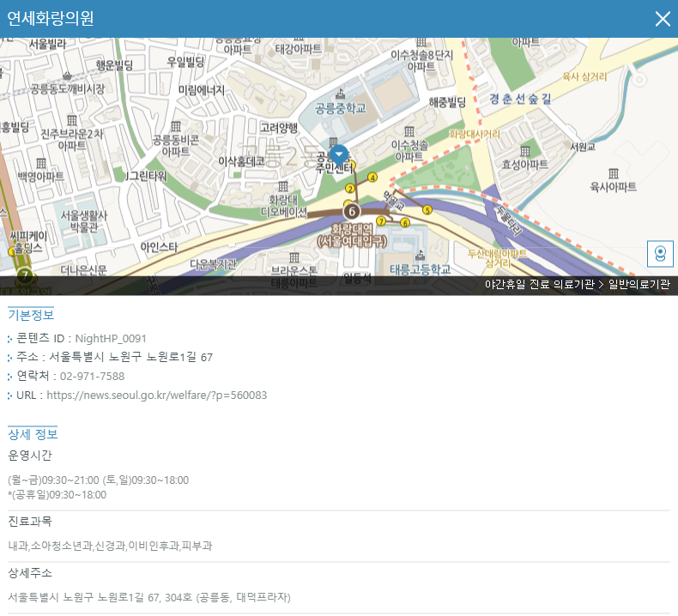This screenshot has height=616, width=678.
Task: Open street view with the map icon button
Action: (660, 254)
